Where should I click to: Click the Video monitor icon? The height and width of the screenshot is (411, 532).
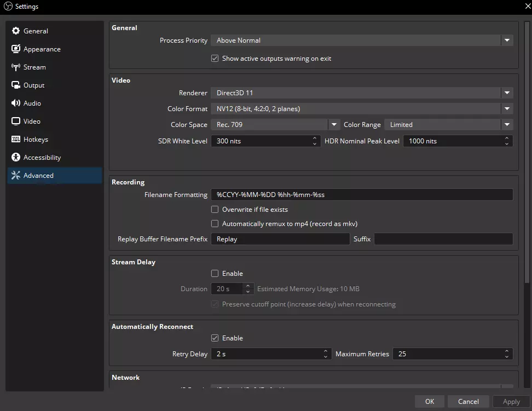click(16, 121)
